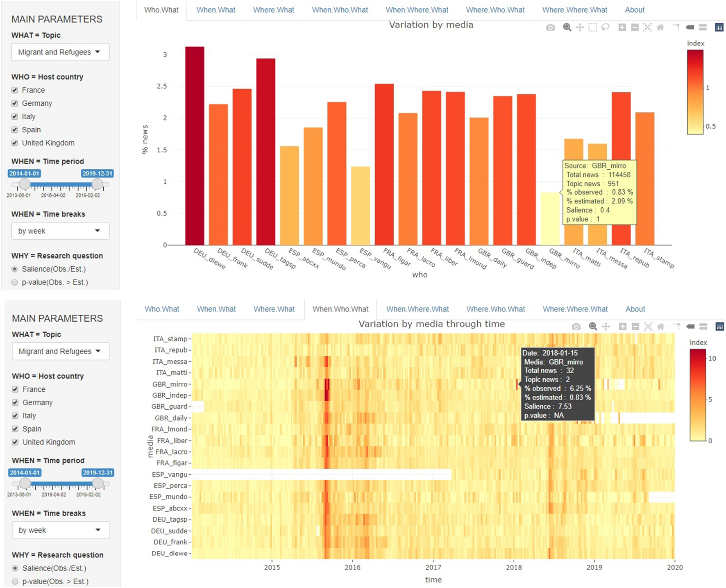The width and height of the screenshot is (726, 588).
Task: Toggle spike lines icon in bar chart toolbar
Action: coord(676,27)
